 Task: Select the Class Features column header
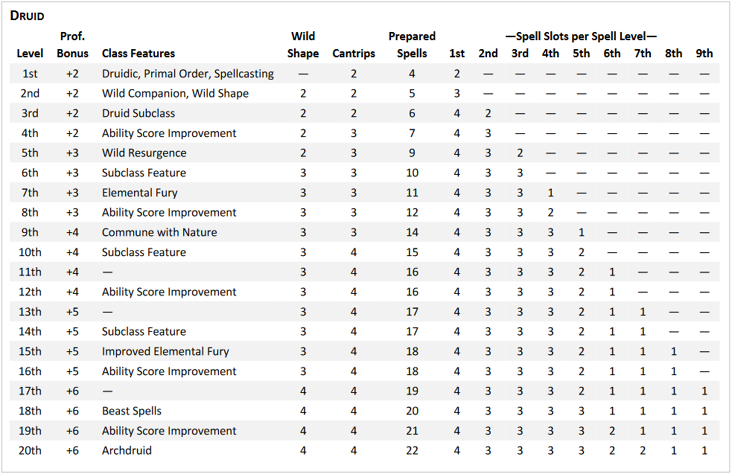pyautogui.click(x=138, y=53)
